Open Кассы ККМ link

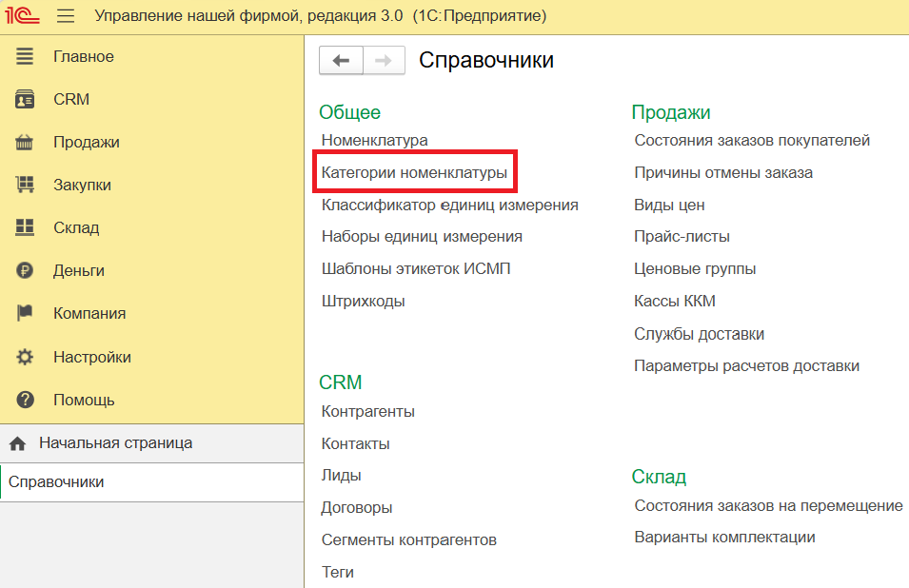pyautogui.click(x=675, y=302)
